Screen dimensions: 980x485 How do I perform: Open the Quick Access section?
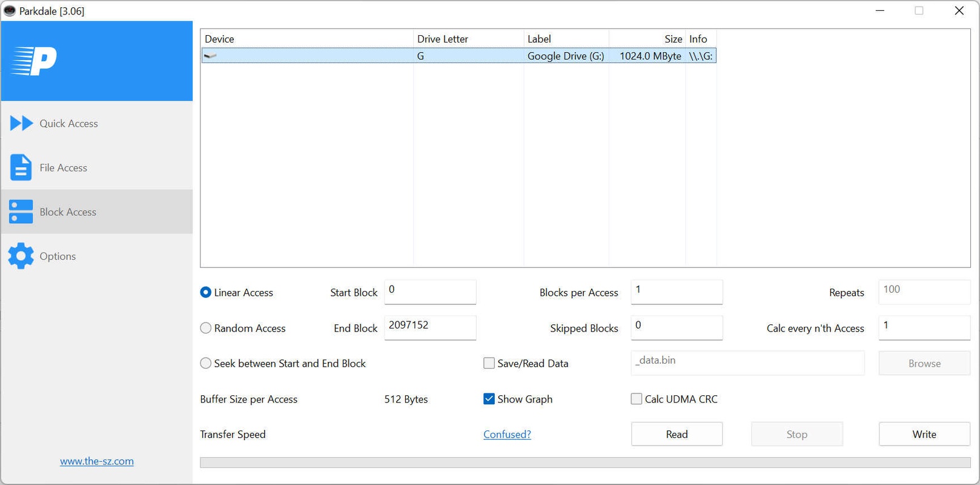coord(97,123)
